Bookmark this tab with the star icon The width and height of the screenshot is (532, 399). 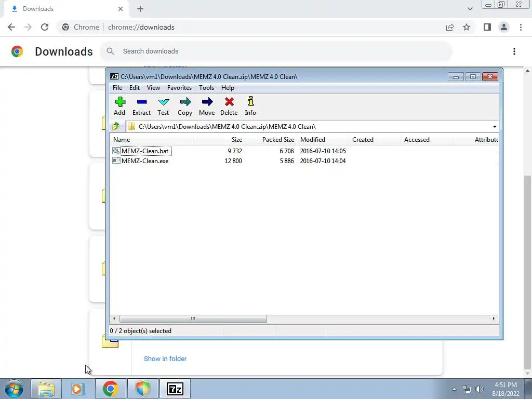pos(467,27)
